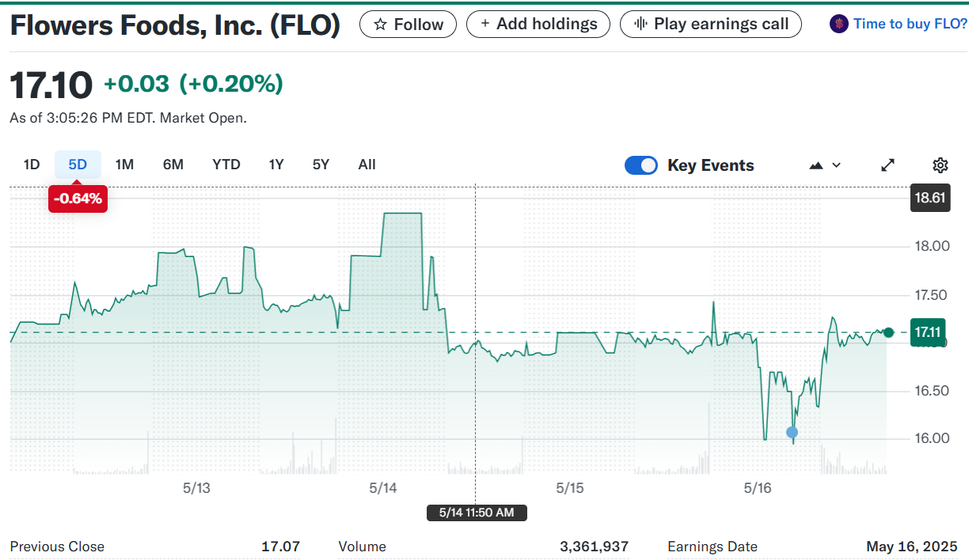Screen dimensions: 969x560
Task: Toggle the Key Events switch off
Action: point(640,165)
